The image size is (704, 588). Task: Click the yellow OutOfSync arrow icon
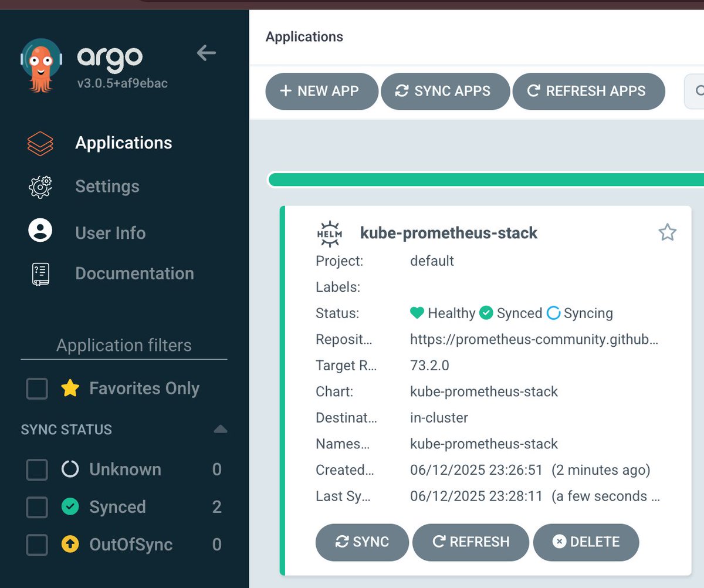point(70,545)
